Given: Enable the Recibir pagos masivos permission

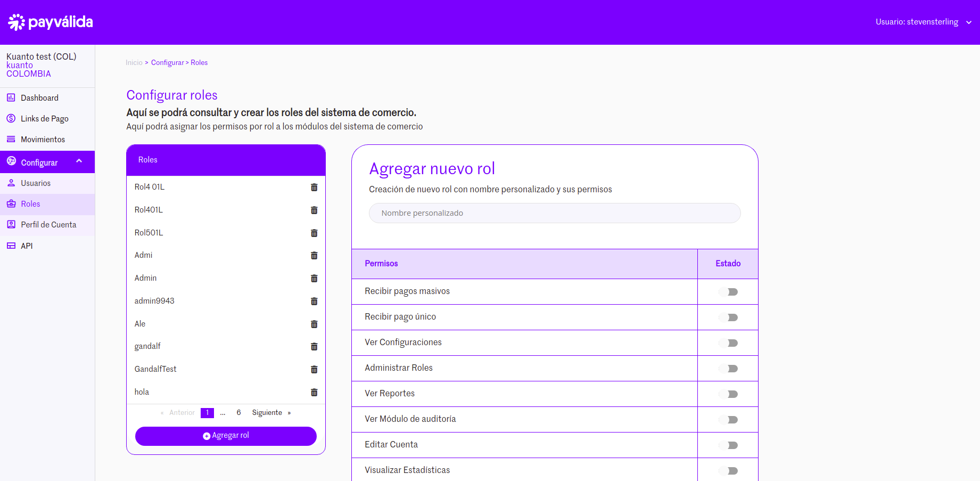Looking at the screenshot, I should pos(728,292).
